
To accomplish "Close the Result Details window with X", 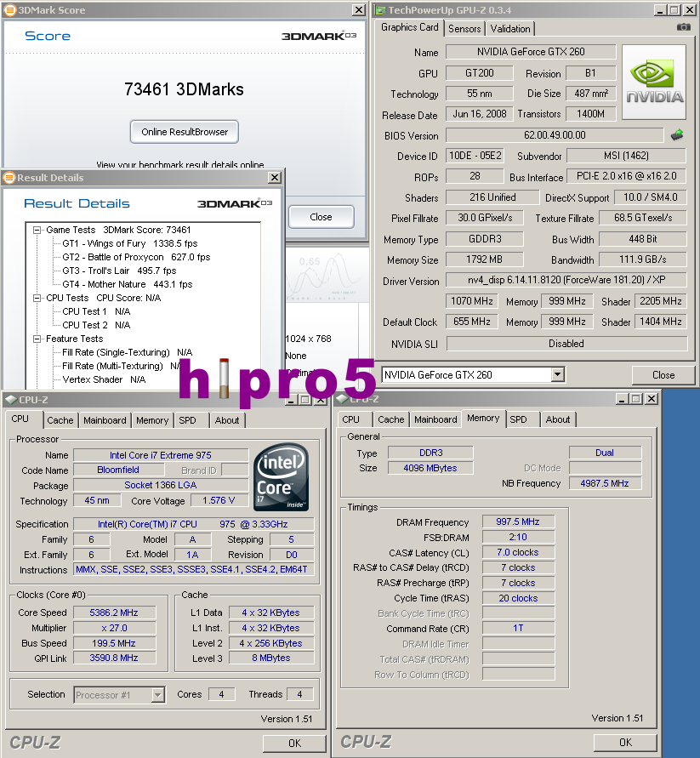I will click(x=275, y=178).
